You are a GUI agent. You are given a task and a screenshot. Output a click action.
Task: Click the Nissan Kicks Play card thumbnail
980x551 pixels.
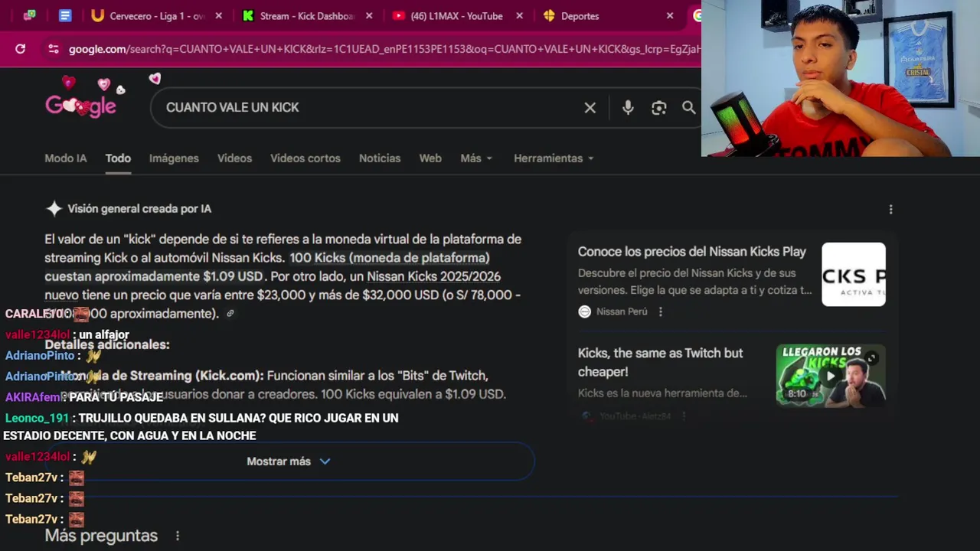[854, 275]
